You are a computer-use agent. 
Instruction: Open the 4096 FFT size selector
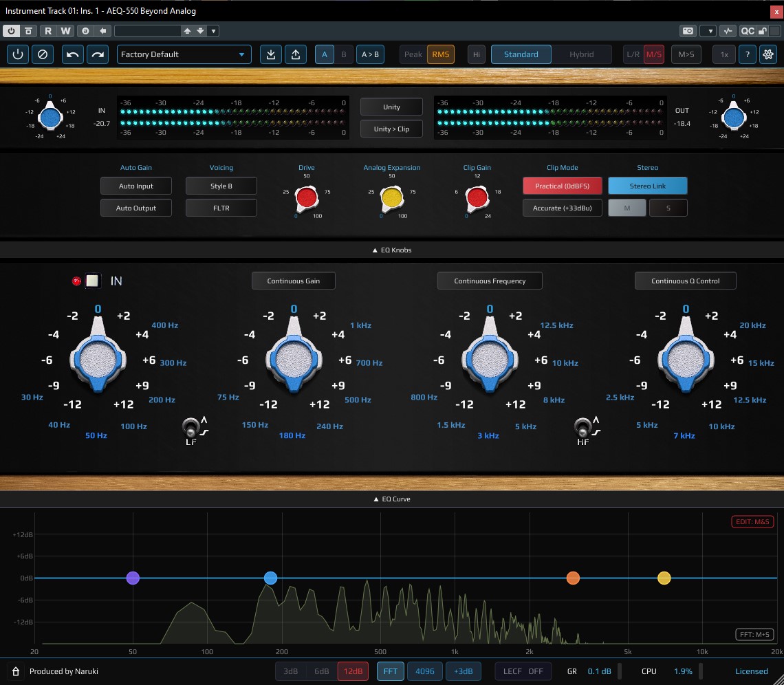pos(425,671)
